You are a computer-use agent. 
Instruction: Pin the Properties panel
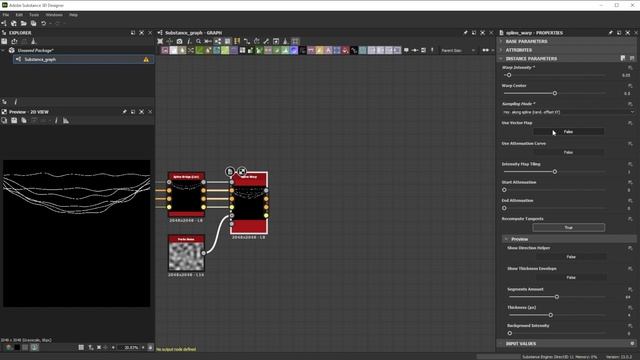coord(611,33)
